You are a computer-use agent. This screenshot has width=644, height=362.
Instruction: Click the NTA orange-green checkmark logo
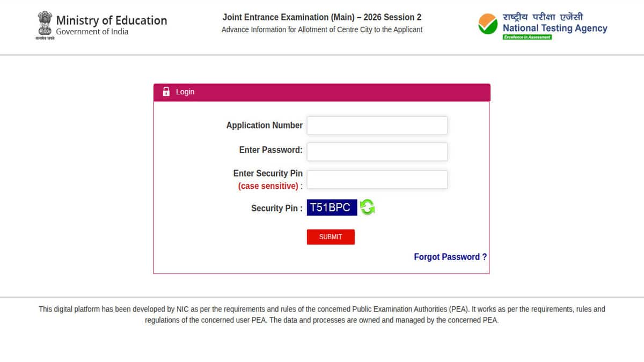pyautogui.click(x=488, y=25)
